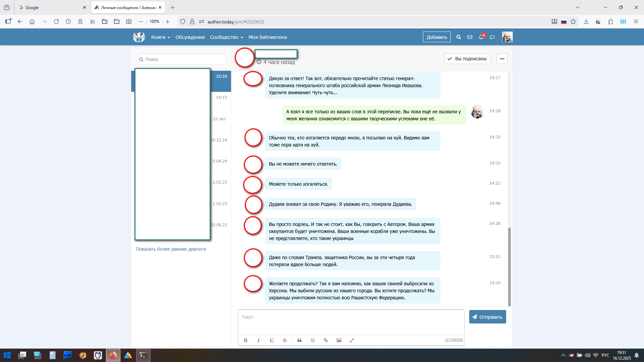This screenshot has width=644, height=362.
Task: Click the Italic formatting icon
Action: pyautogui.click(x=259, y=340)
